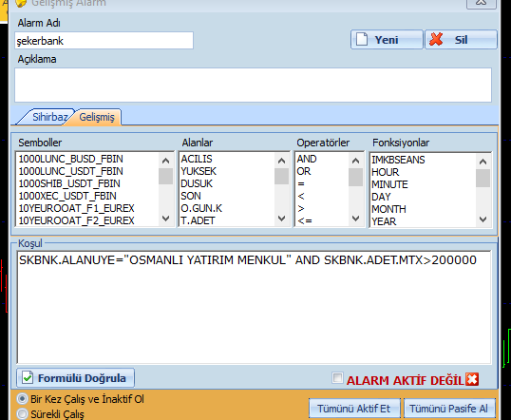Select Bir Kez Çalış ve İnaktif Ol
Image resolution: width=511 pixels, height=420 pixels.
click(x=23, y=399)
